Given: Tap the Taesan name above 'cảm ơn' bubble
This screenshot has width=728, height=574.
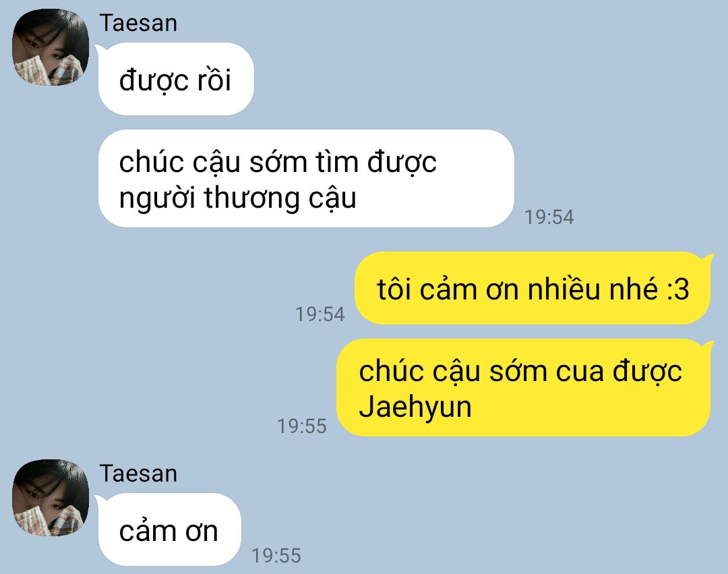Looking at the screenshot, I should [x=138, y=473].
